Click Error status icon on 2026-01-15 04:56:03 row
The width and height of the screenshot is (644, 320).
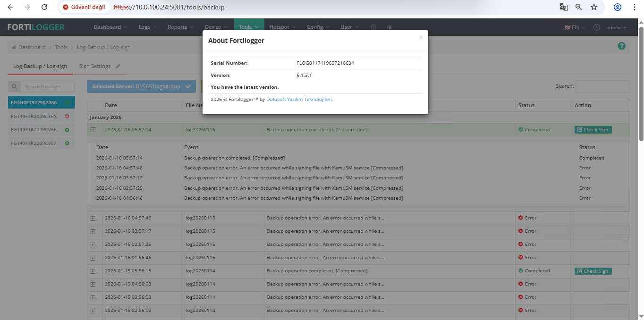click(521, 284)
